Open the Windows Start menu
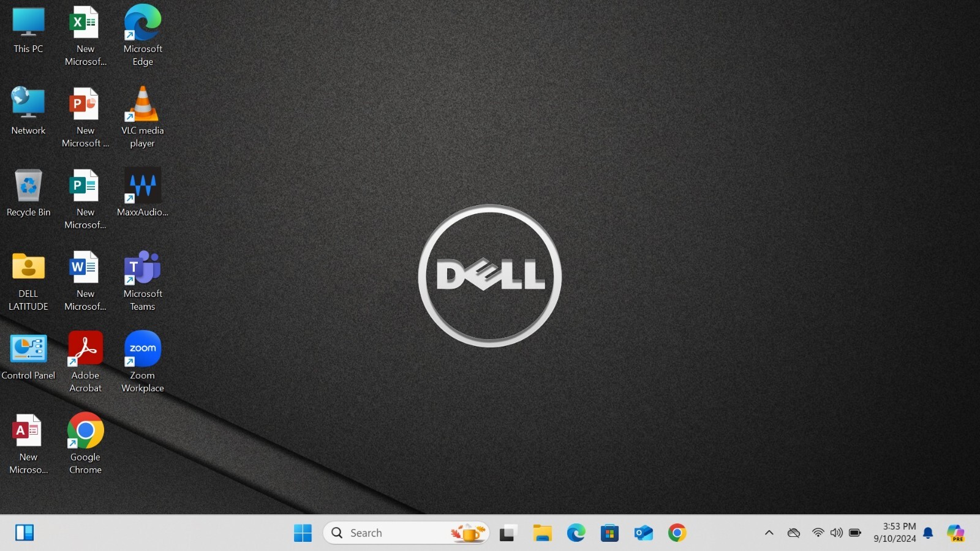 tap(303, 533)
